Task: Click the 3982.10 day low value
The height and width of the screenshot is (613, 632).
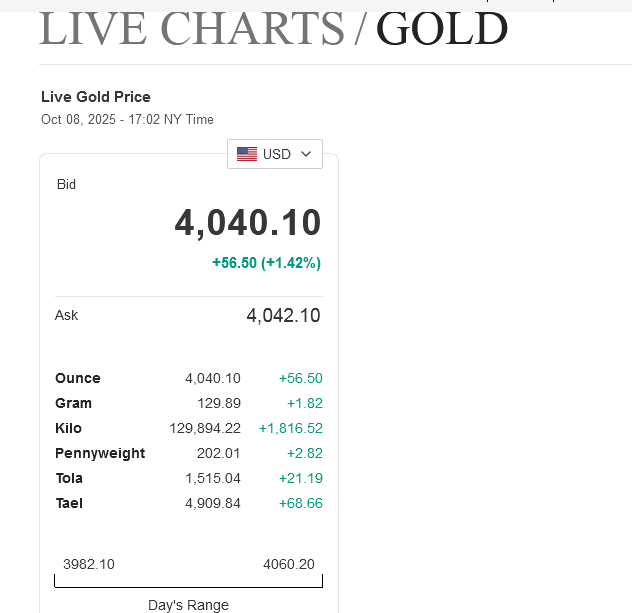Action: 89,564
